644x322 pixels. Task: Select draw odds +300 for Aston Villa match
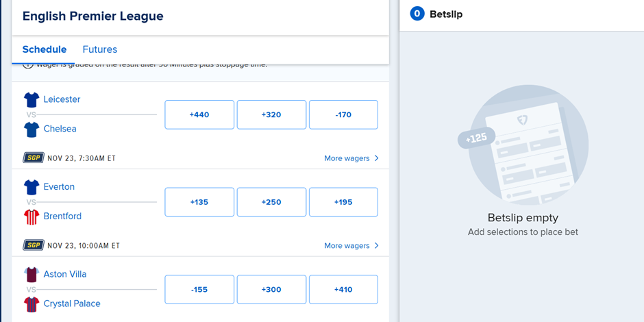[x=271, y=290]
